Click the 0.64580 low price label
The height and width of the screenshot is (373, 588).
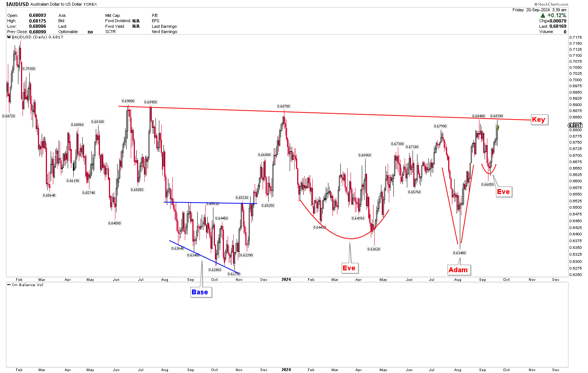point(115,223)
